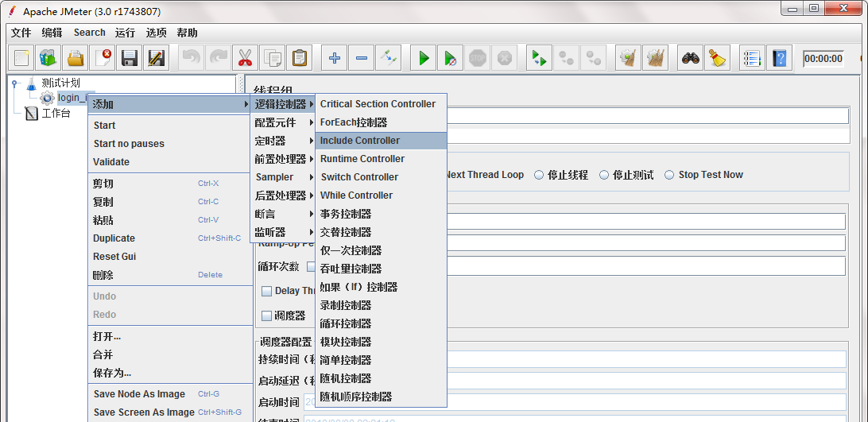Click the Collapse All minus icon
Viewport: 868px width, 422px height.
[x=361, y=57]
